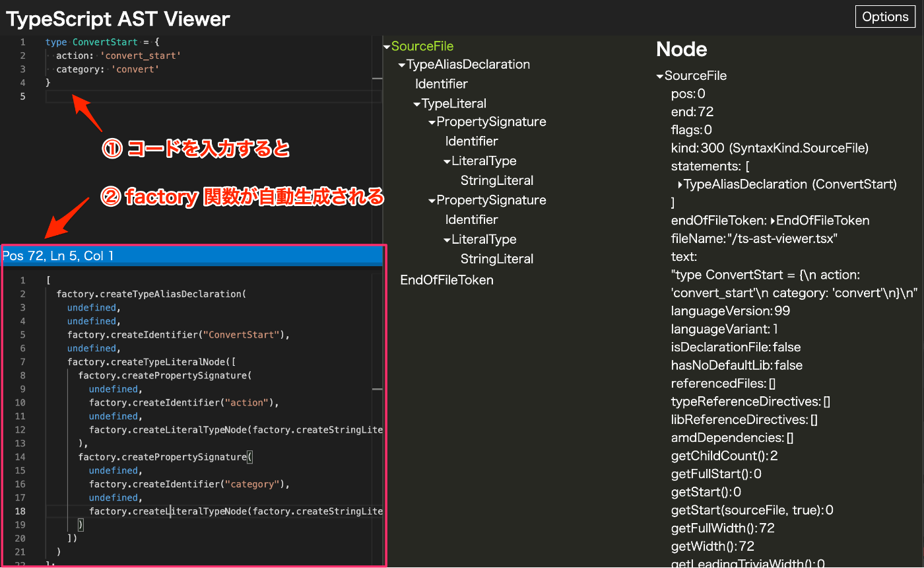
Task: Click the referencedFiles:[] property
Action: 723,384
